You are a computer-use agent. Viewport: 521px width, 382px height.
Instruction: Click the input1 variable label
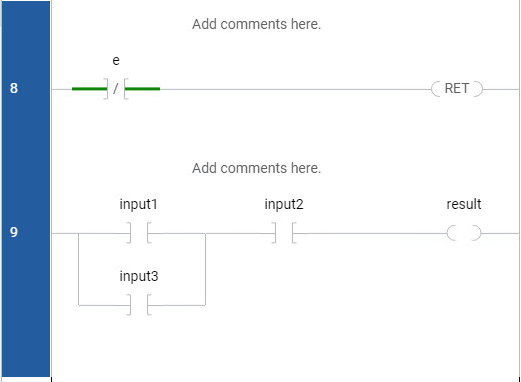coord(138,204)
